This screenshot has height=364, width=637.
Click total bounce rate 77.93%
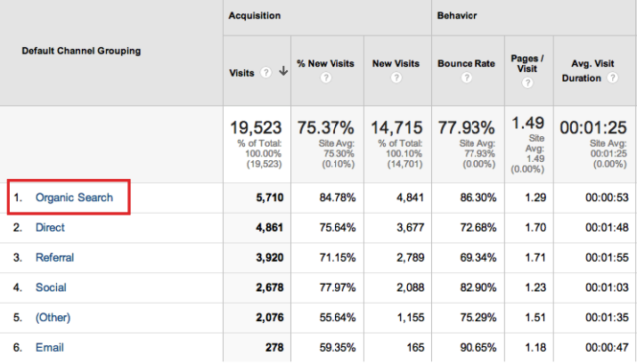[466, 128]
